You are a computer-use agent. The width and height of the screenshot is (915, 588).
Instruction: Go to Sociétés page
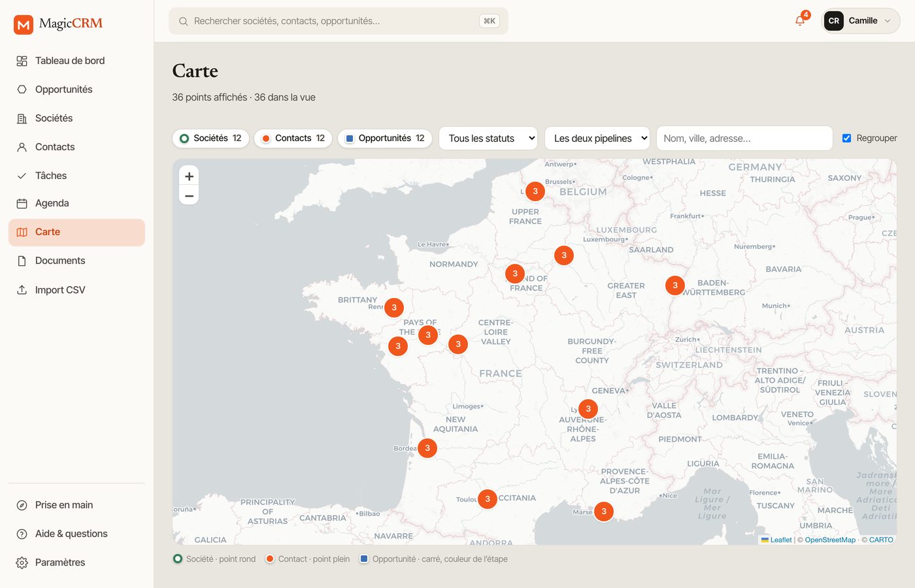tap(76, 118)
